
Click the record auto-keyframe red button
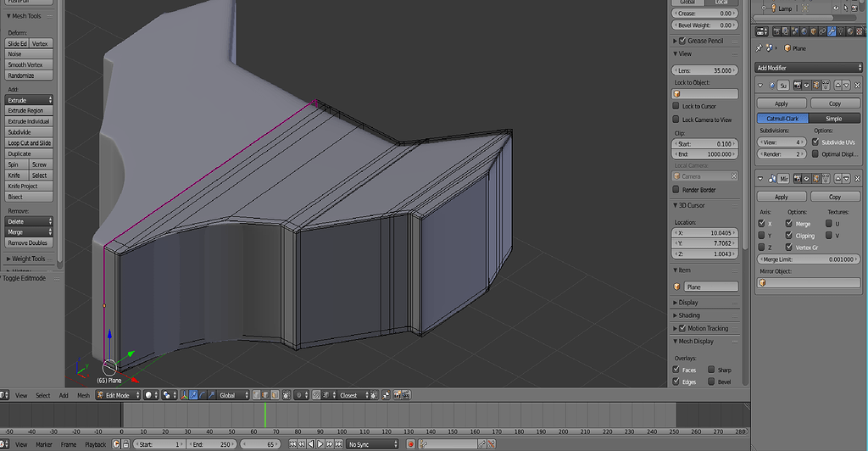point(411,444)
